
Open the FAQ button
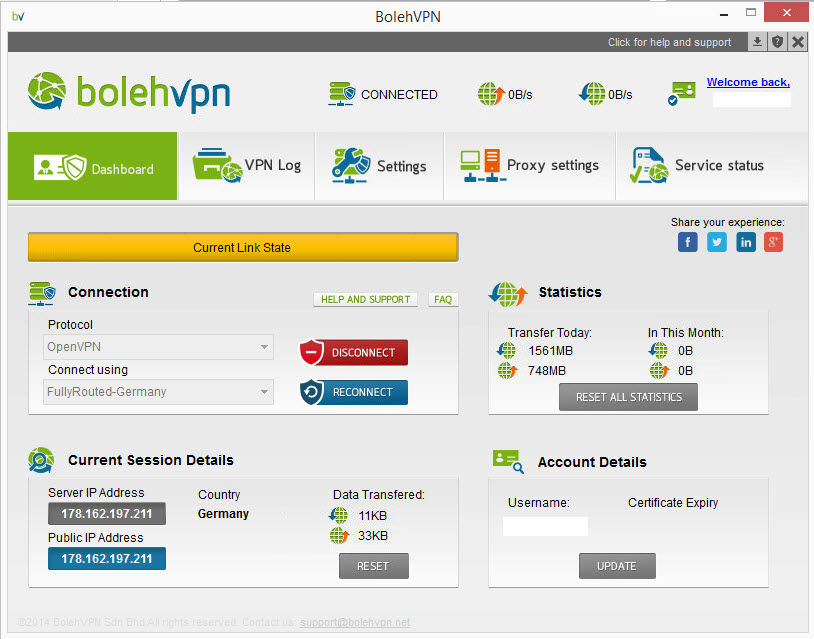click(x=443, y=300)
